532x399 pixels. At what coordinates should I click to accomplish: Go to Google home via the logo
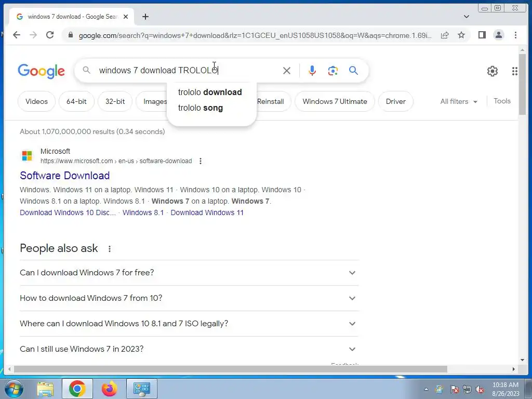click(41, 71)
